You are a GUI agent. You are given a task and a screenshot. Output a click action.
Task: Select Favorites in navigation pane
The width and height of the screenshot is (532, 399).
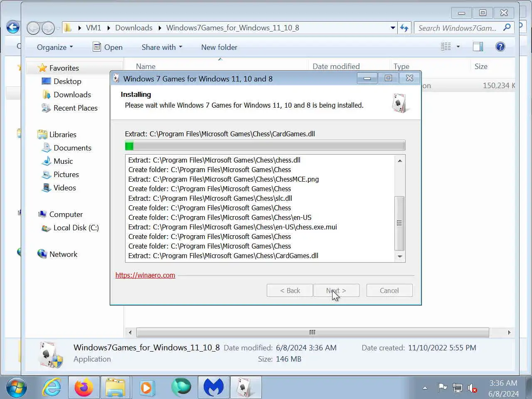64,68
